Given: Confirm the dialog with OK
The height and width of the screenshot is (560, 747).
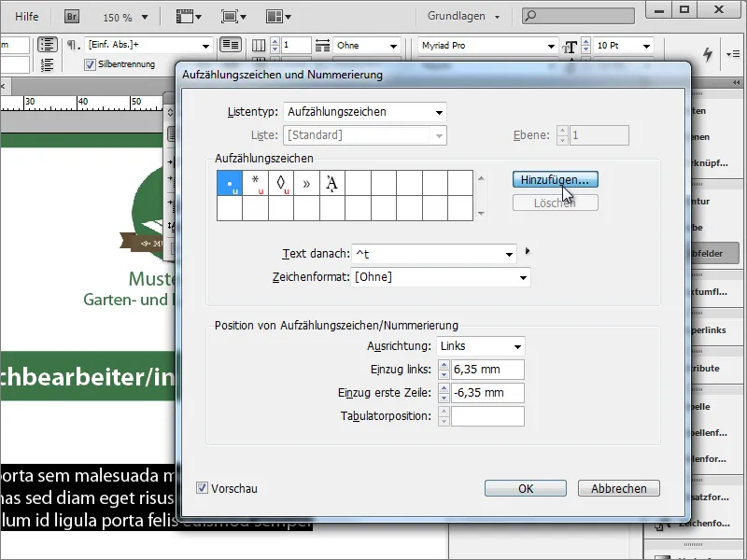Looking at the screenshot, I should [x=525, y=487].
